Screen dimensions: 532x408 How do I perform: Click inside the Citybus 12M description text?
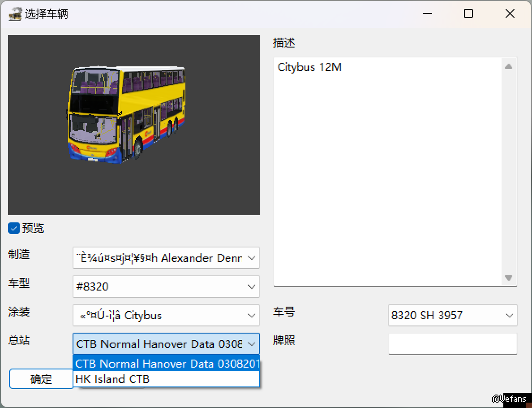pos(309,67)
